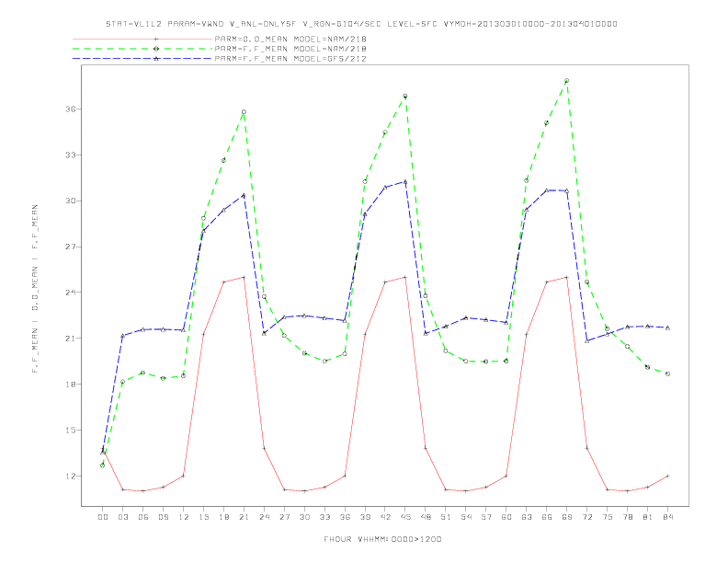Click x-axis tick label 39
Image resolution: width=728 pixels, height=563 pixels.
(x=365, y=517)
